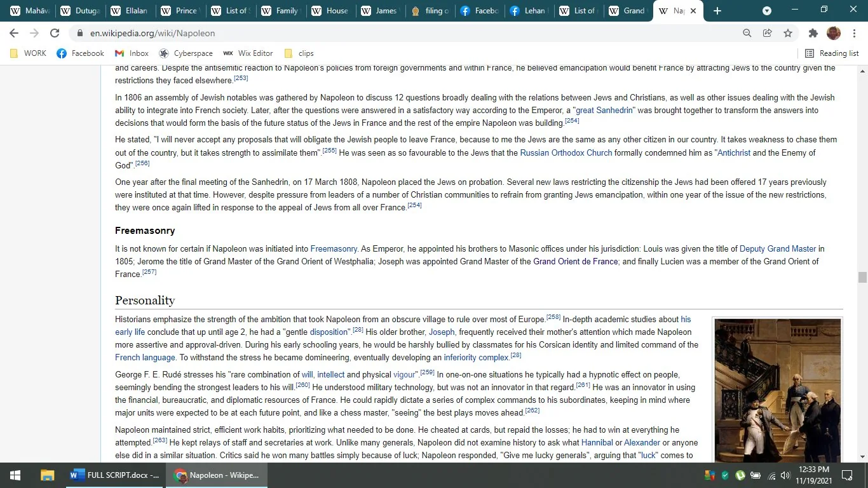The height and width of the screenshot is (488, 868).
Task: Open the zoom magnifier in the address bar
Action: pyautogui.click(x=747, y=33)
